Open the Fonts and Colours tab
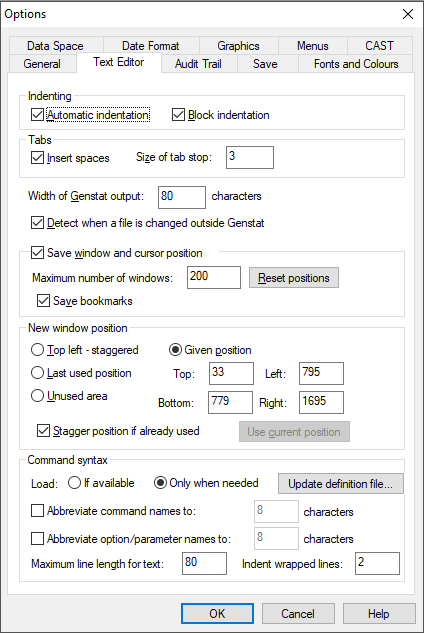 (x=356, y=64)
